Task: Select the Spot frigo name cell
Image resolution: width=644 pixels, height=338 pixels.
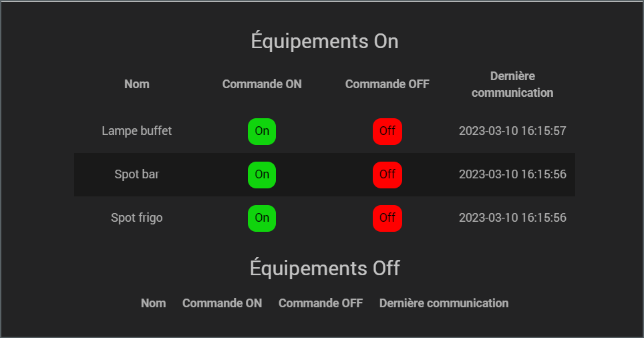Action: point(137,218)
